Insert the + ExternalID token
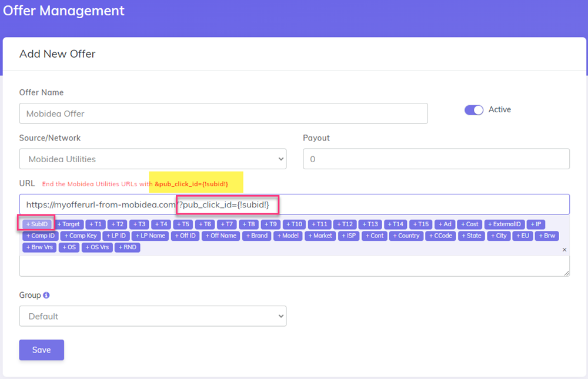The image size is (588, 379). click(505, 224)
